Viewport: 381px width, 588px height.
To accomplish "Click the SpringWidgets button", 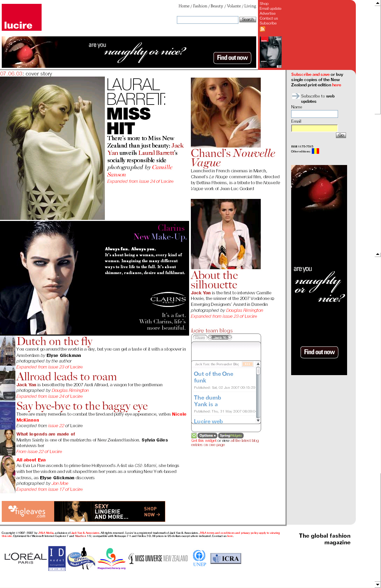I will click(x=231, y=436).
